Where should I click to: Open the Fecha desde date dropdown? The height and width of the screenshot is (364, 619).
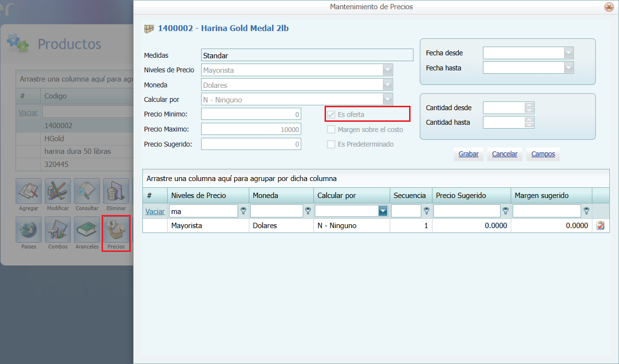point(568,53)
